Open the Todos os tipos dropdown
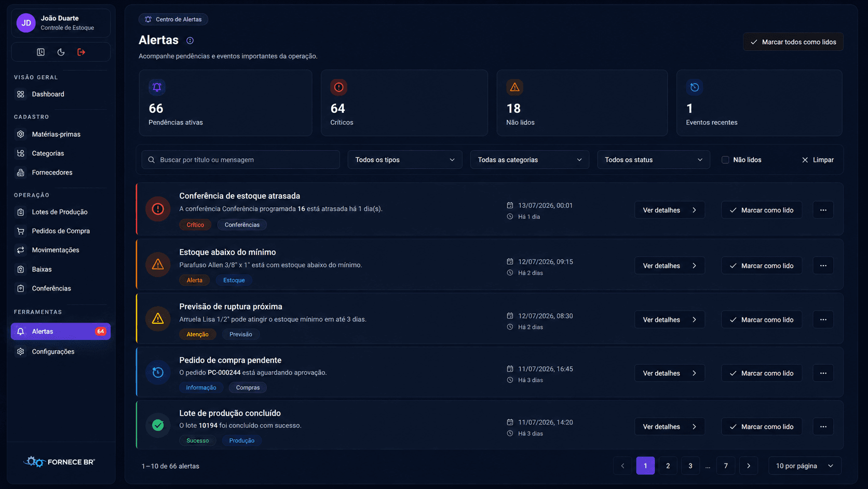Image resolution: width=868 pixels, height=489 pixels. pyautogui.click(x=405, y=160)
